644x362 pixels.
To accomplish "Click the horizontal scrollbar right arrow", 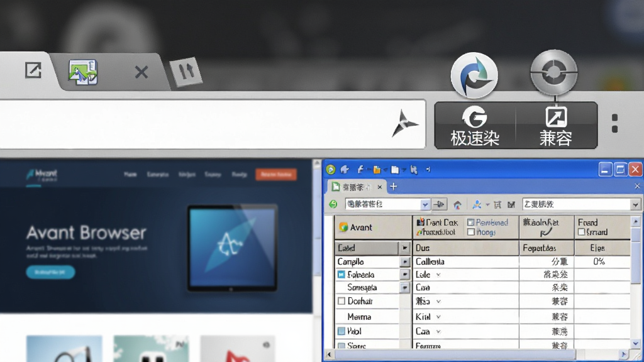I will click(625, 354).
